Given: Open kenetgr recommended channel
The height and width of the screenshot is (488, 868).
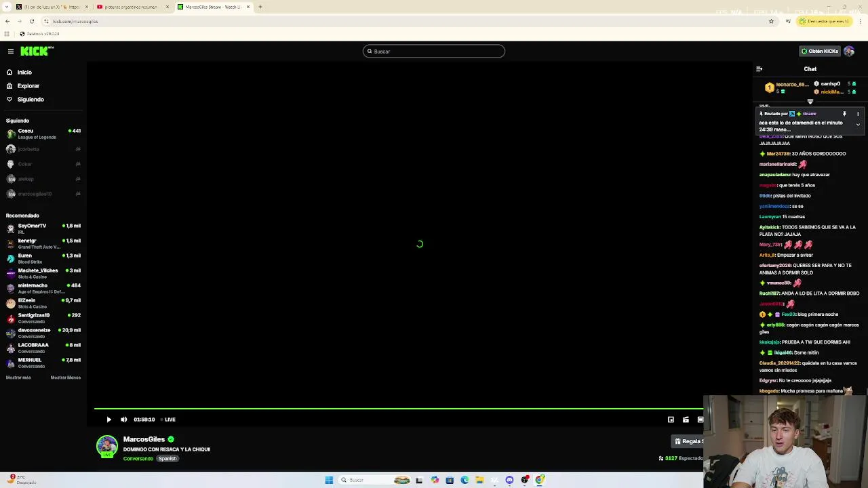Looking at the screenshot, I should [x=43, y=243].
